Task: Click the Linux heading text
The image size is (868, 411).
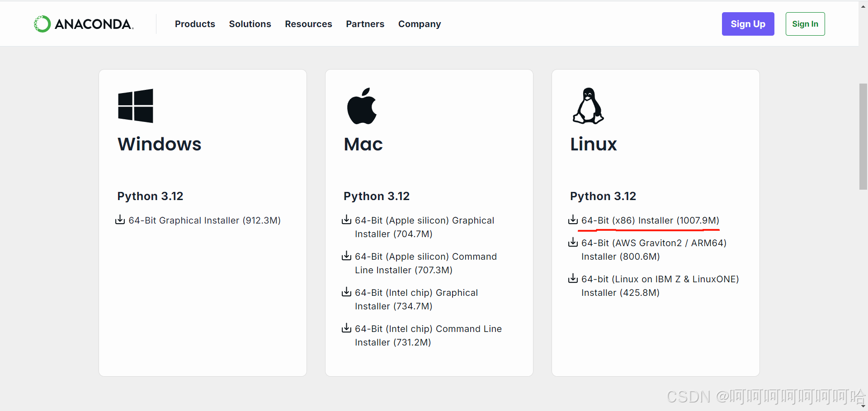Action: click(x=593, y=144)
